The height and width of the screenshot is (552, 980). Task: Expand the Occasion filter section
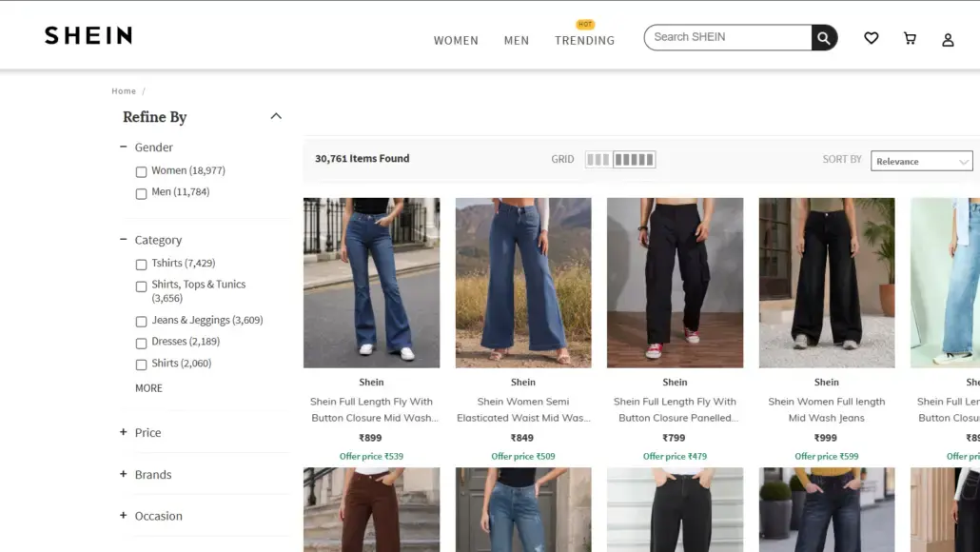tap(123, 515)
